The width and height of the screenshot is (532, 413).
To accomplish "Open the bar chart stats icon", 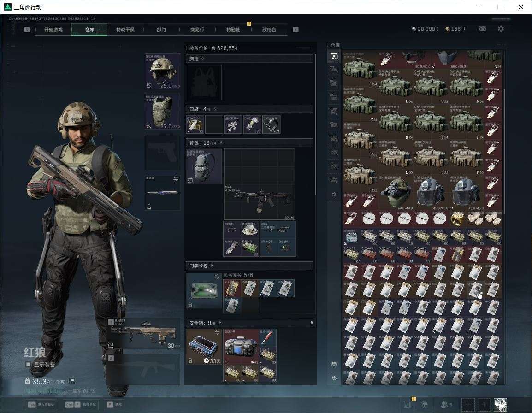I will [x=407, y=404].
